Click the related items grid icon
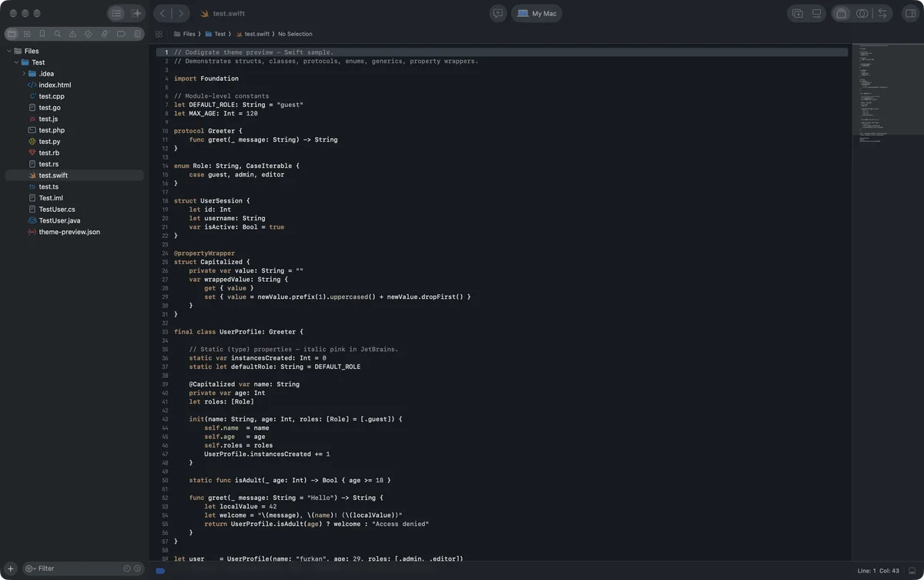 coord(159,34)
